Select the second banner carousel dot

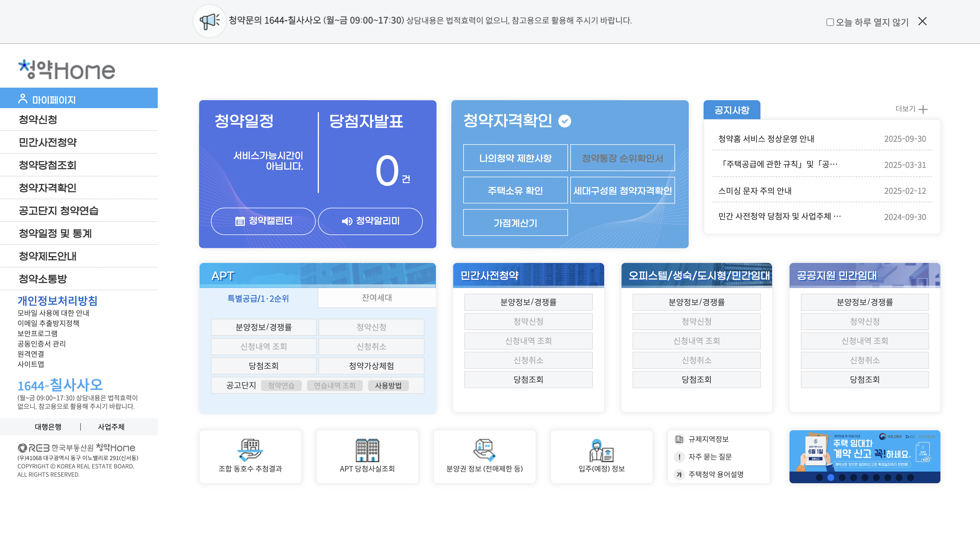click(x=831, y=477)
